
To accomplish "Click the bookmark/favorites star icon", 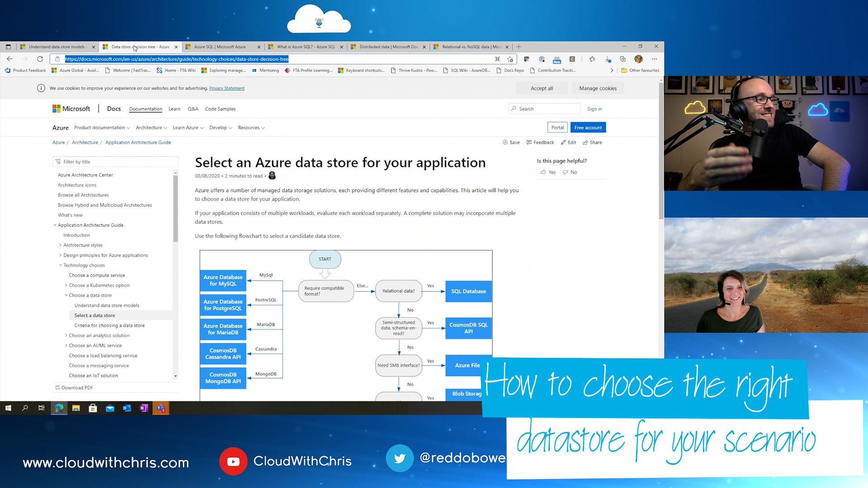I will 511,59.
